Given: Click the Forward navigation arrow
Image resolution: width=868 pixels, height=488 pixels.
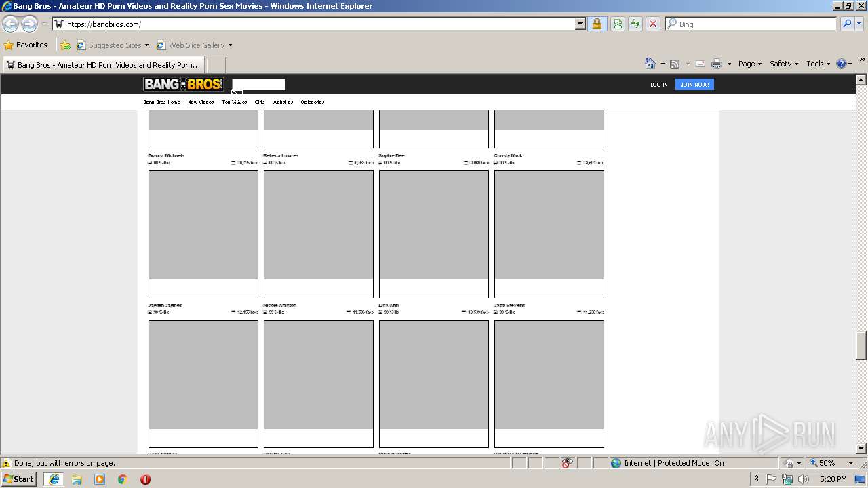Looking at the screenshot, I should tap(29, 24).
